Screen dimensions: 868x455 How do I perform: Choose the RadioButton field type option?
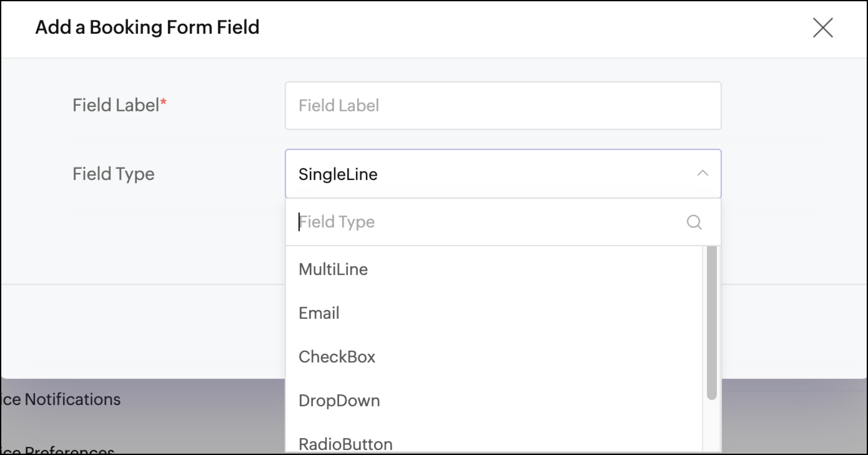click(346, 444)
